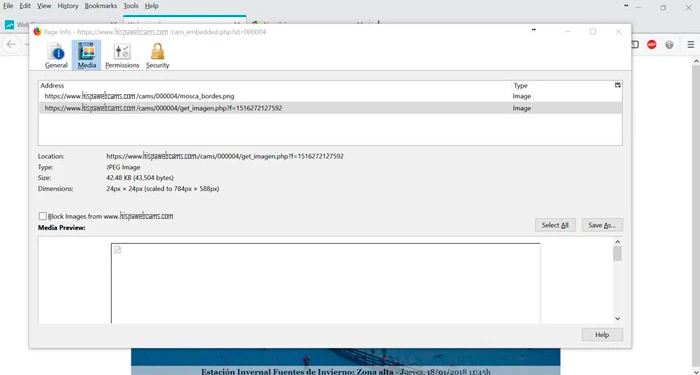Close the Page Info dialog window
The width and height of the screenshot is (700, 375).
click(x=618, y=31)
